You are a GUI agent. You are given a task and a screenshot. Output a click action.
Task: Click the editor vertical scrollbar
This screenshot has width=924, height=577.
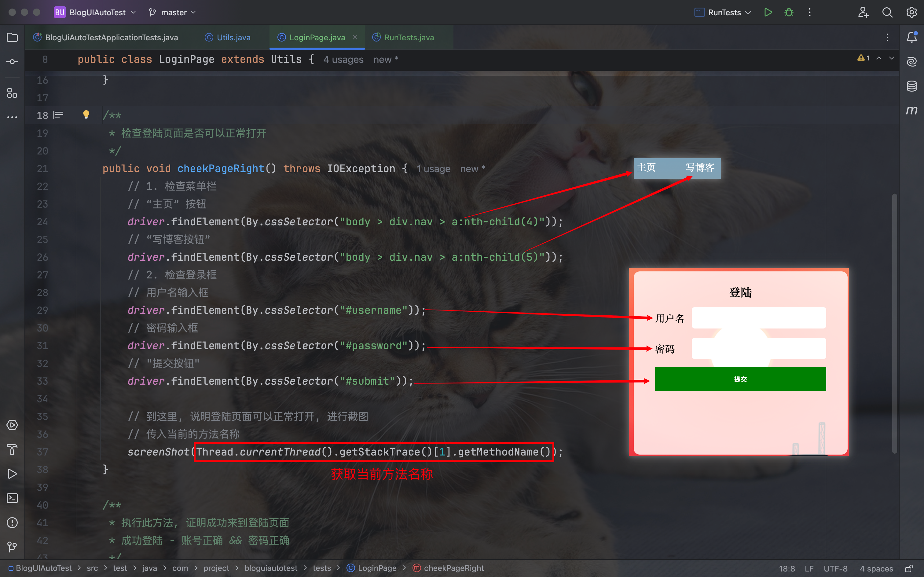click(894, 323)
